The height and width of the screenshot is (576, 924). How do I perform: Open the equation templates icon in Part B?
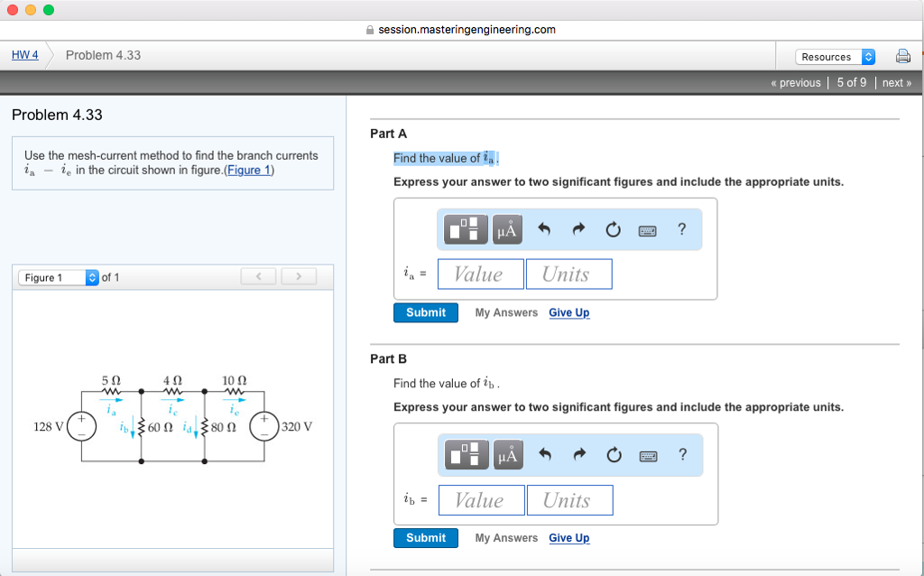tap(464, 454)
